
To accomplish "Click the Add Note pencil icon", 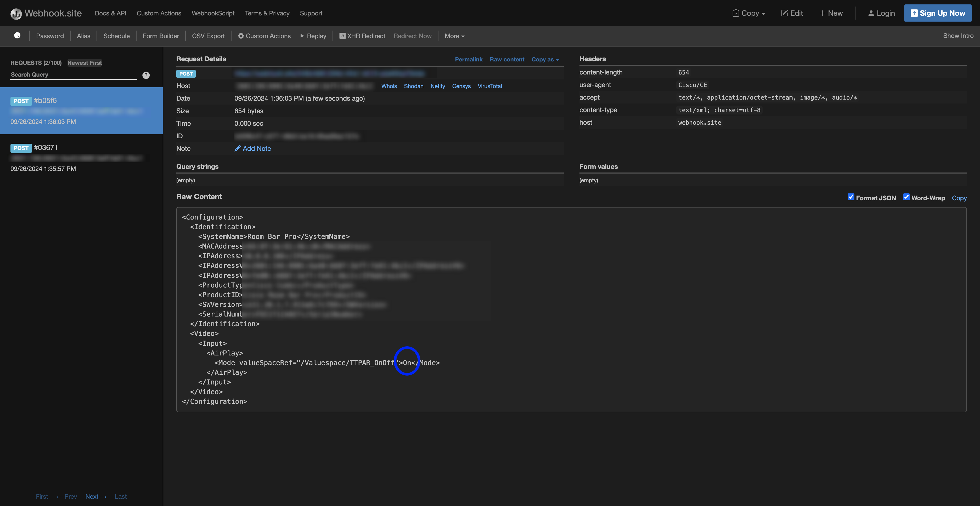I will tap(238, 149).
